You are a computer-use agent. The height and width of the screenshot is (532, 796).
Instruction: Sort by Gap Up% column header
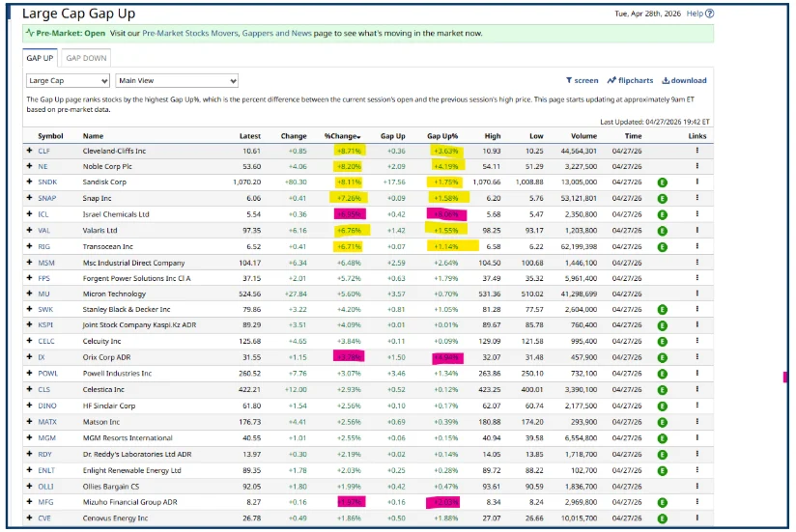[442, 136]
